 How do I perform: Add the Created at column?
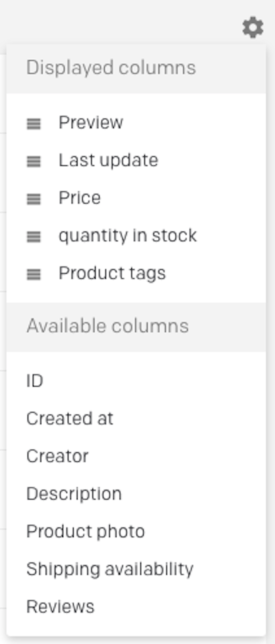(70, 417)
